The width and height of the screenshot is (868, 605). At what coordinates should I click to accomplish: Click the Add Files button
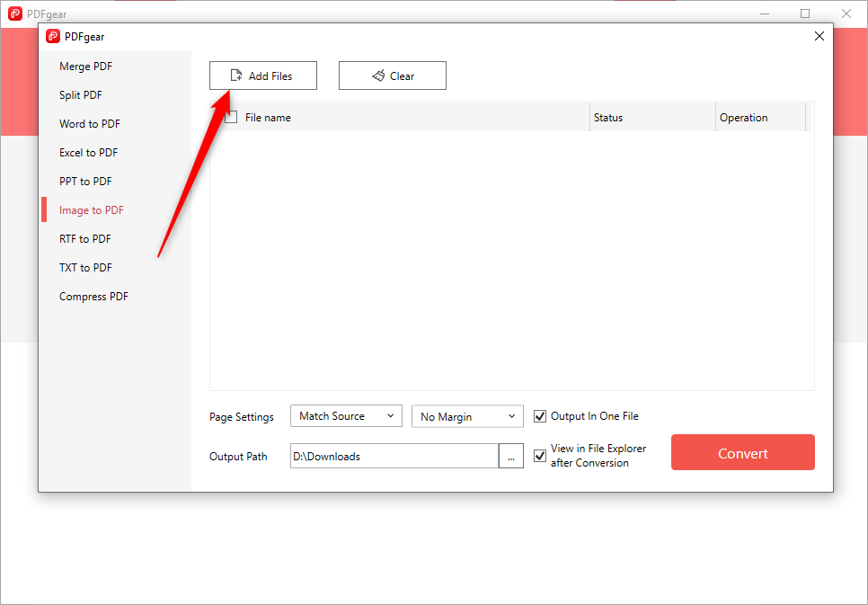click(263, 76)
